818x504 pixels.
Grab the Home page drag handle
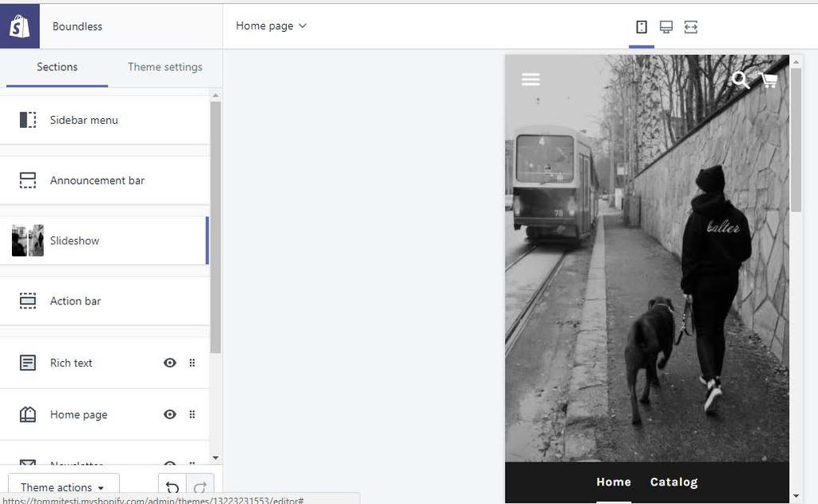coord(192,415)
